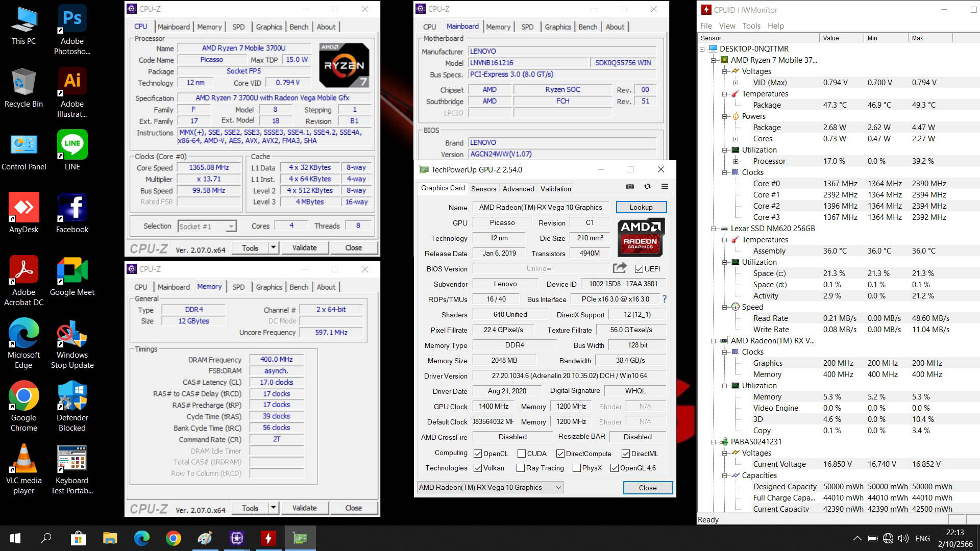Toggle the CUDA checkbox
980x551 pixels.
pos(522,454)
